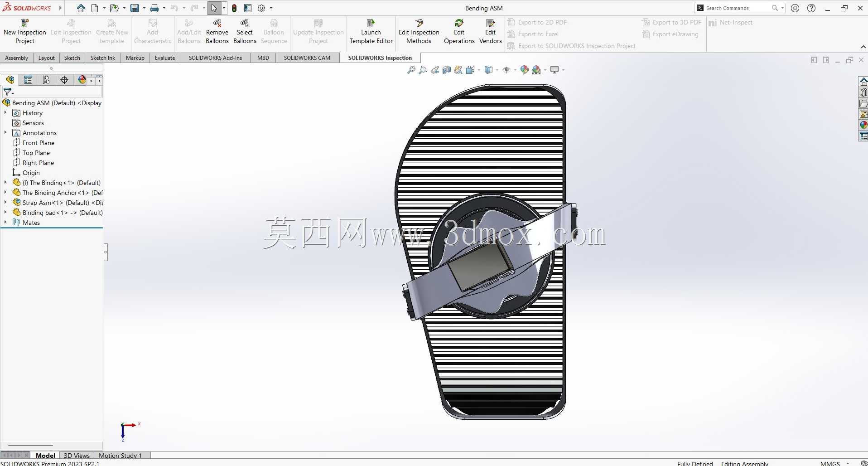Screen dimensions: 868x466
Task: Expand Binding bad<1> component
Action: [x=5, y=213]
